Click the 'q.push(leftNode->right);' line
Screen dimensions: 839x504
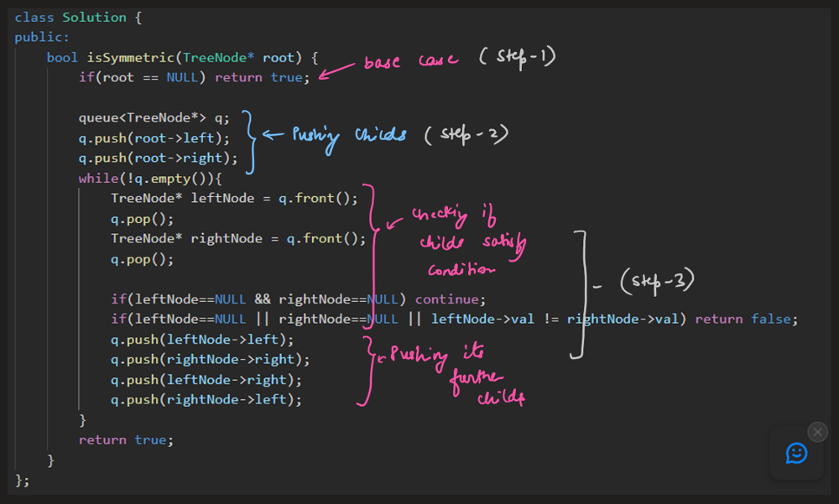point(206,379)
